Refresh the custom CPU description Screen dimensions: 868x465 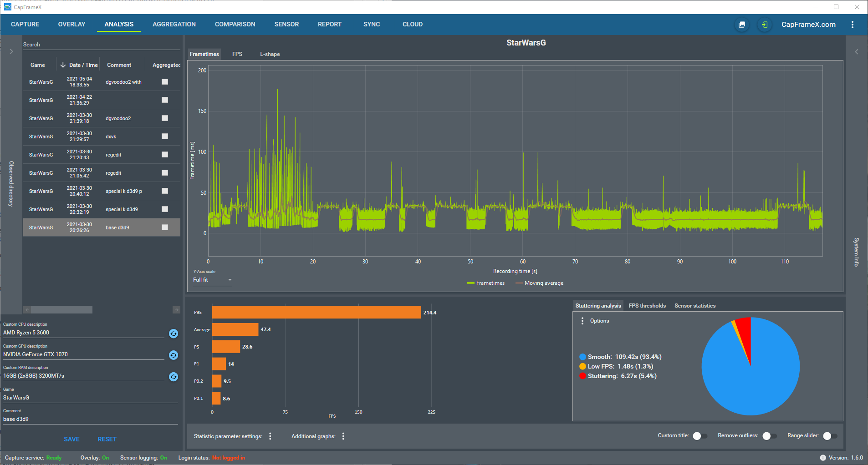click(174, 334)
